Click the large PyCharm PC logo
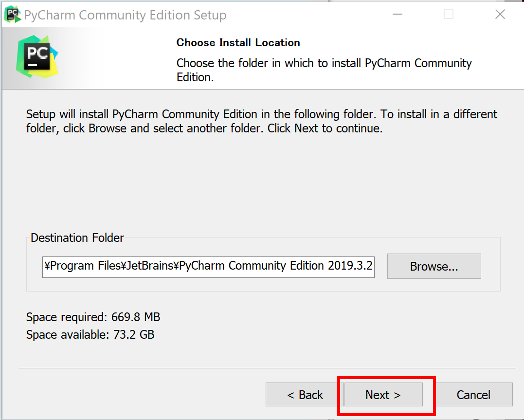The image size is (524, 420). tap(37, 57)
